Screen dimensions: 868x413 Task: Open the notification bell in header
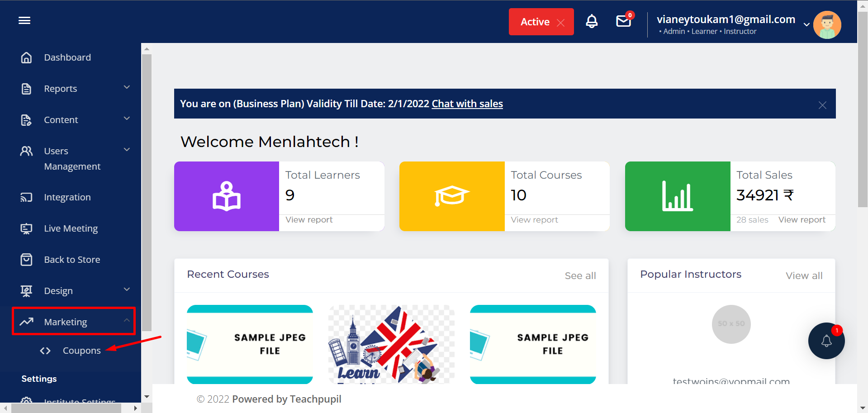click(x=592, y=21)
